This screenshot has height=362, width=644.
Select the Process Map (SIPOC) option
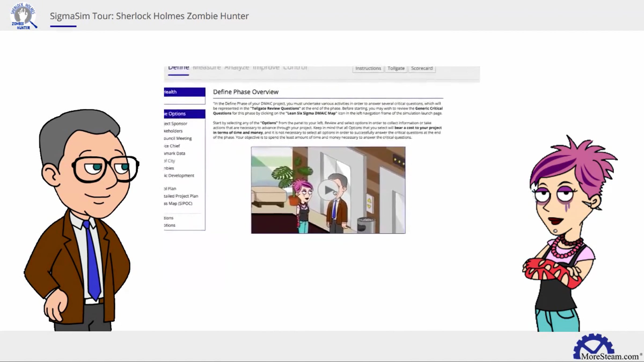[x=178, y=204]
